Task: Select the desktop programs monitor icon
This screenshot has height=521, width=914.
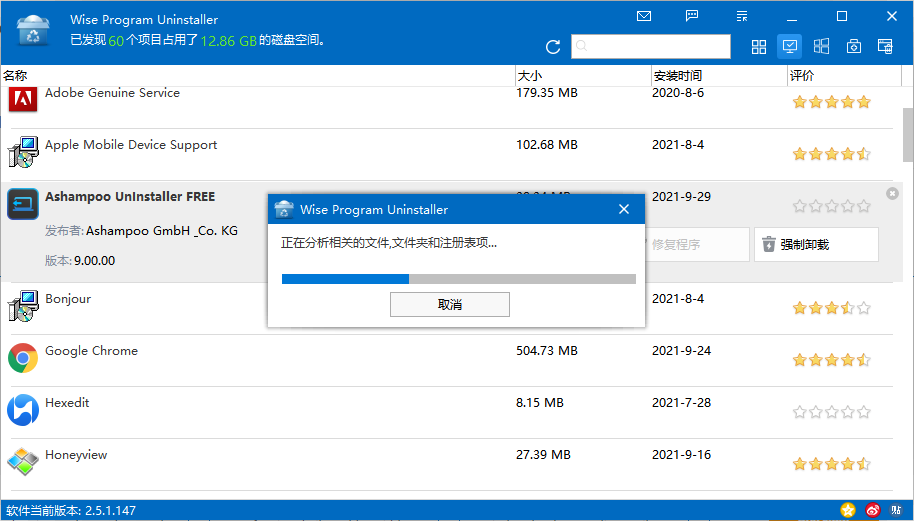Action: click(x=790, y=47)
